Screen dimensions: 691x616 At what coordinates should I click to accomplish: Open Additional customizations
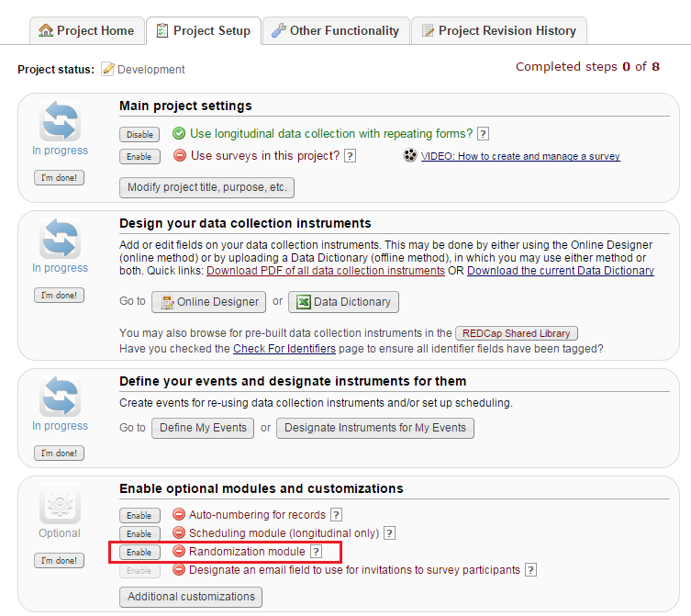pyautogui.click(x=191, y=597)
